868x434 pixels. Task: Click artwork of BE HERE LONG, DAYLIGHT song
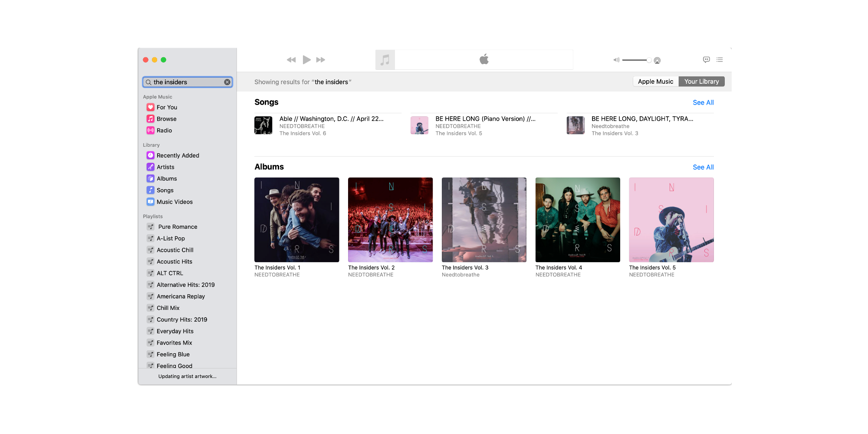575,125
